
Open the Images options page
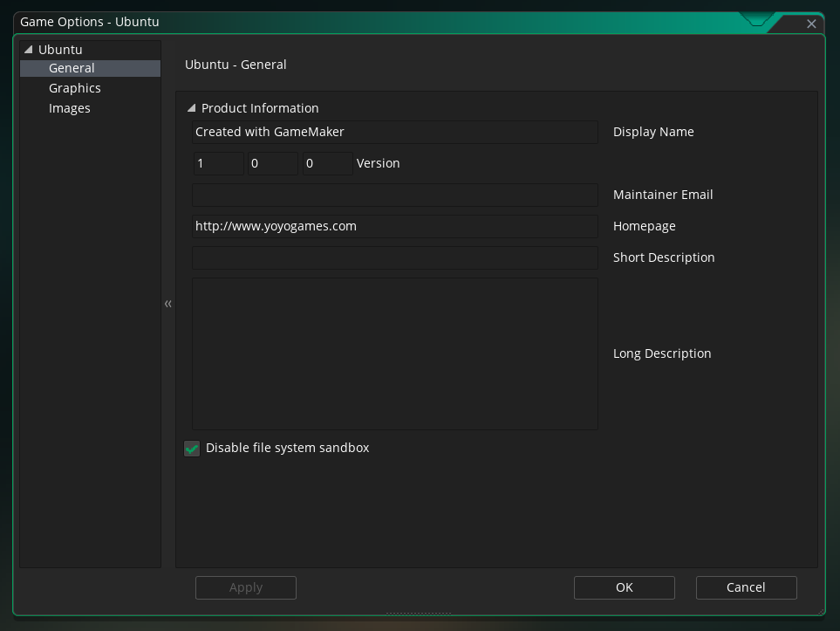[x=69, y=108]
